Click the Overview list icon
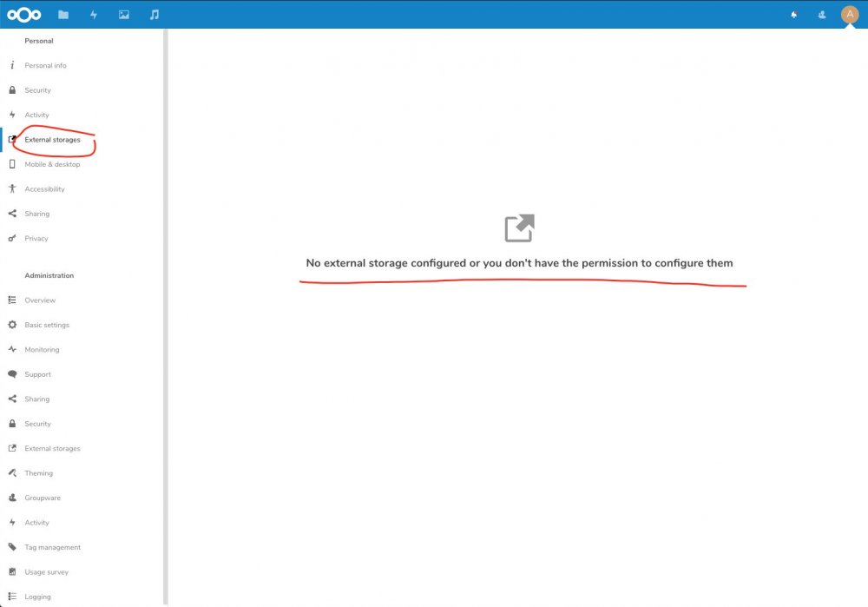 [x=12, y=300]
